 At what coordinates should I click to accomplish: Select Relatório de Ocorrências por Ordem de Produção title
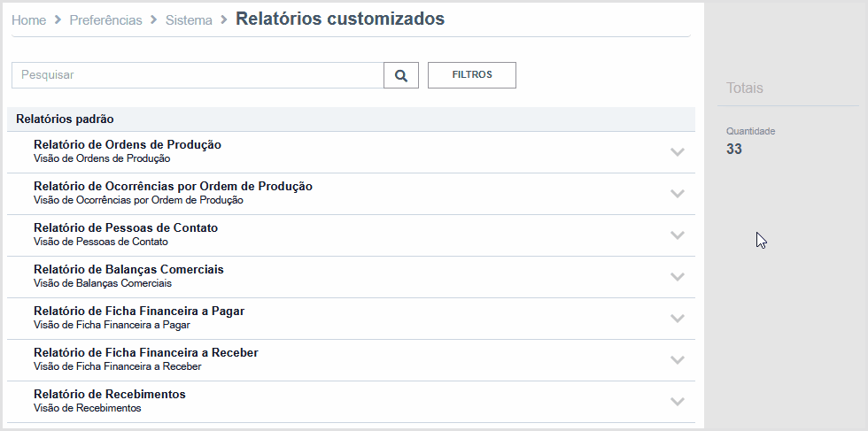tap(173, 187)
